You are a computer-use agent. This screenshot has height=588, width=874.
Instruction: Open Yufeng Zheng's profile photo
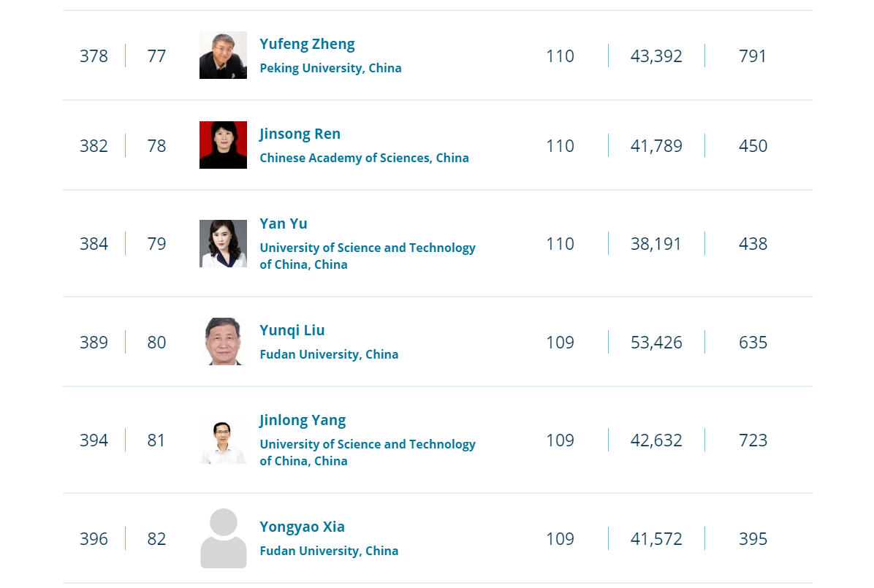pyautogui.click(x=223, y=56)
